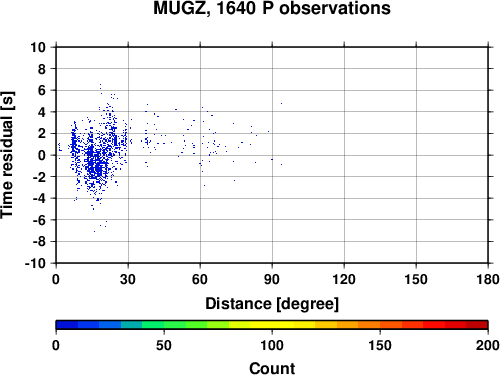Click the y-axis tick label '-6'
500x375 pixels.
click(39, 220)
